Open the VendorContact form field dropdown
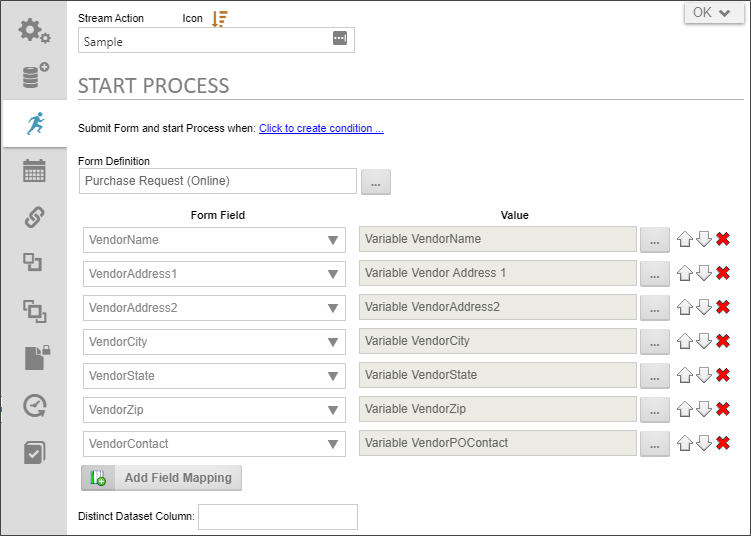Viewport: 751px width, 536px height. [333, 444]
